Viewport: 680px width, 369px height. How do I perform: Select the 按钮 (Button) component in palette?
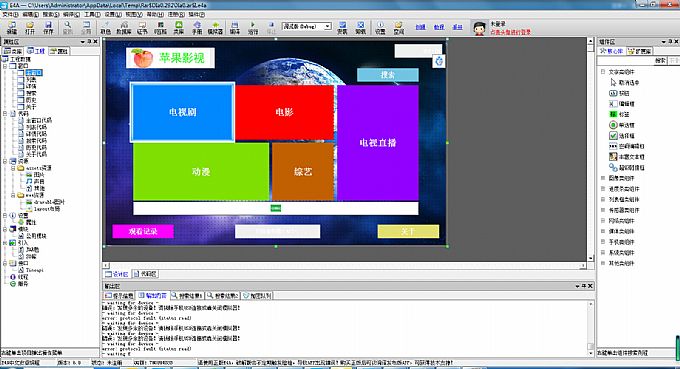[619, 93]
